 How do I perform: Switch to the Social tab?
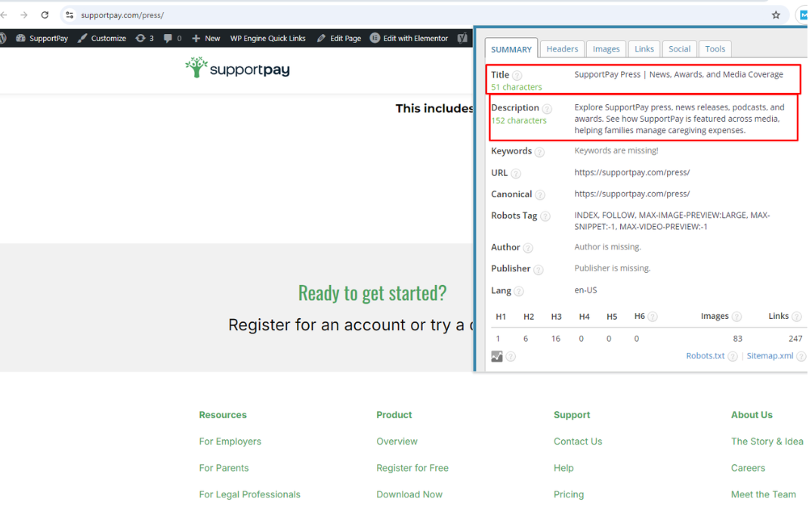pos(679,49)
